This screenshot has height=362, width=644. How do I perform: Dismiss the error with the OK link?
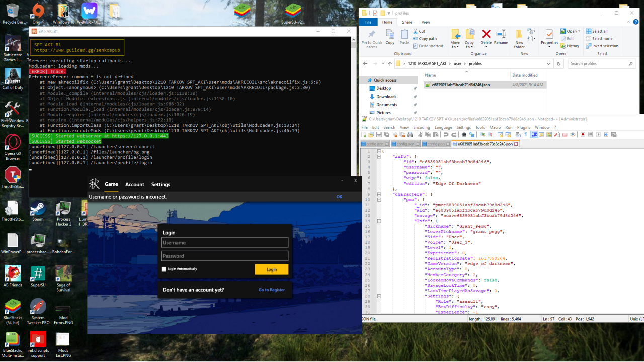pyautogui.click(x=339, y=197)
